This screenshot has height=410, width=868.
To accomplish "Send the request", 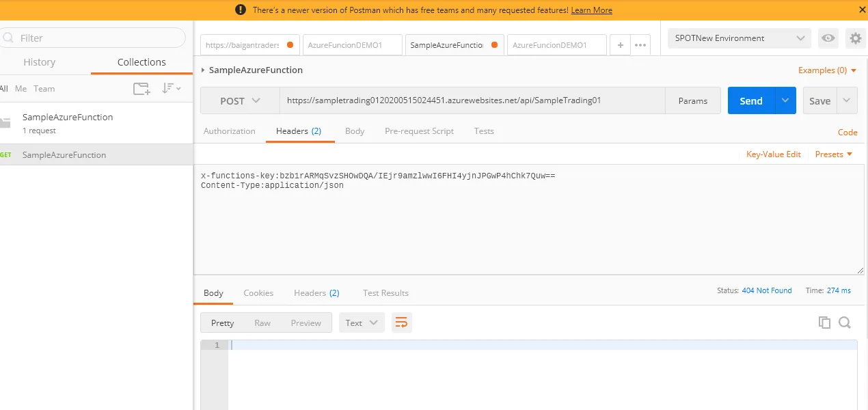I will tap(751, 100).
